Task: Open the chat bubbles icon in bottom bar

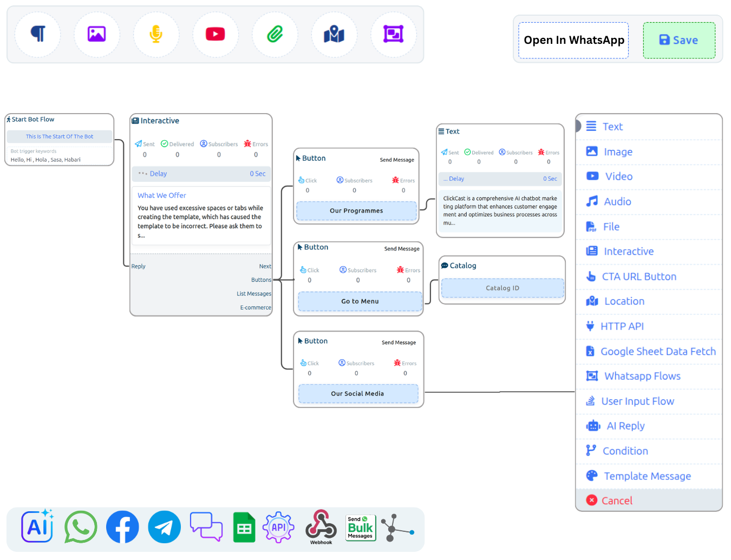Action: tap(206, 527)
